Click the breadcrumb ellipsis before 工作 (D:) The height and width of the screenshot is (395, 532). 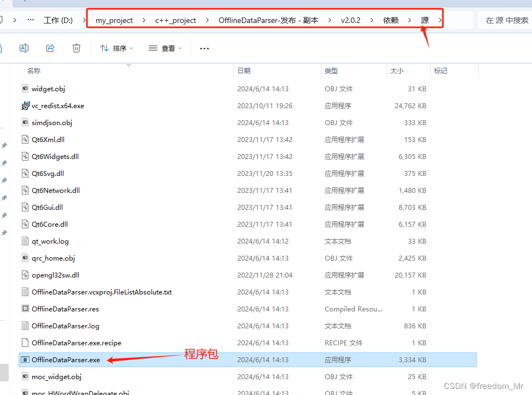[31, 20]
